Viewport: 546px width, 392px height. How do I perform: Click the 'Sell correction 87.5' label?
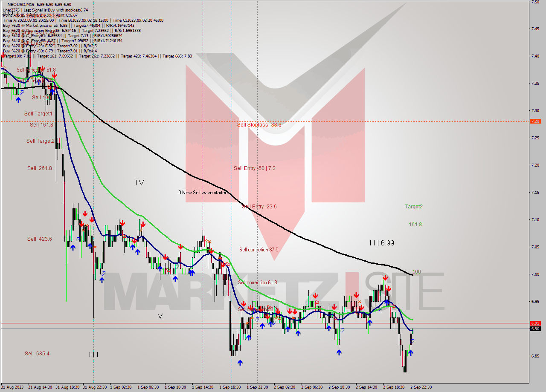click(259, 250)
